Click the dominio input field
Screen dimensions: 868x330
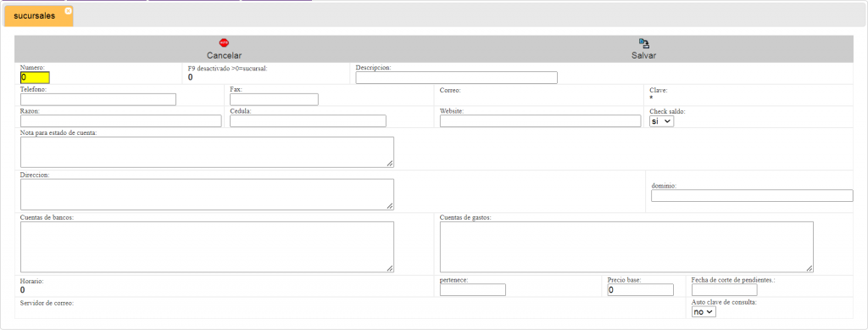click(x=752, y=195)
